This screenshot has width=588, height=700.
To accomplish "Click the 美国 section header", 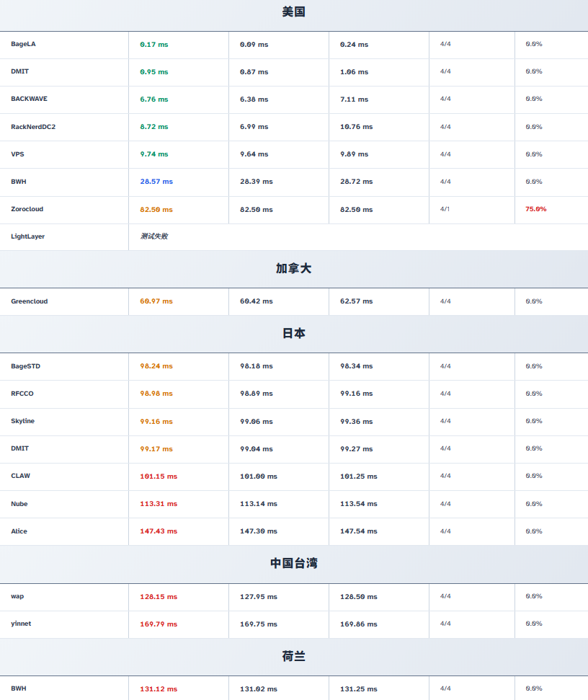I will (294, 12).
